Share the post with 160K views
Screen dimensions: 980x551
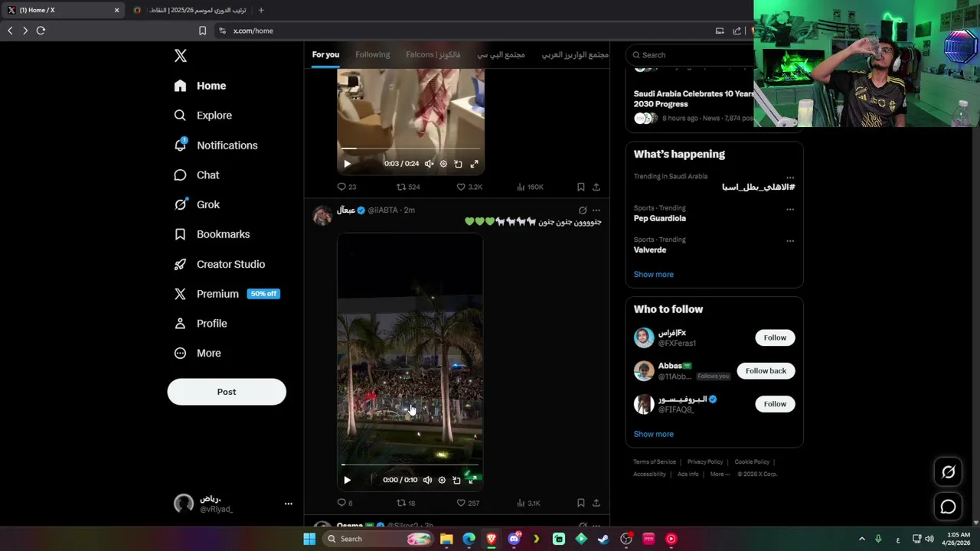pyautogui.click(x=596, y=187)
